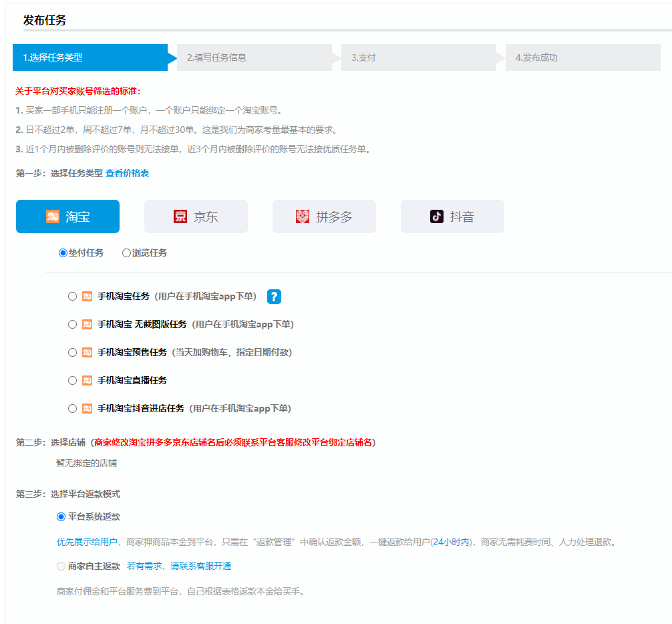This screenshot has width=672, height=624.
Task: Click the Taobao icon beside 无截图版任务
Action: (87, 325)
